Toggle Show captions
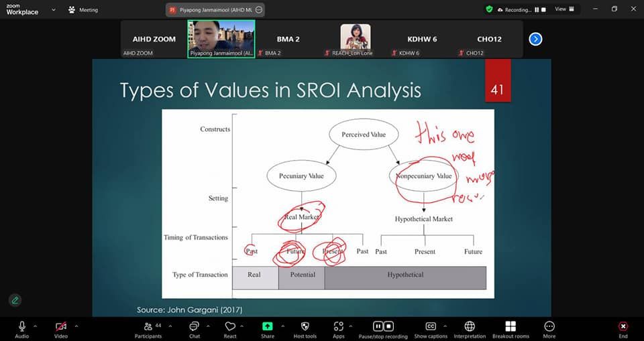The height and width of the screenshot is (341, 644). 431,327
